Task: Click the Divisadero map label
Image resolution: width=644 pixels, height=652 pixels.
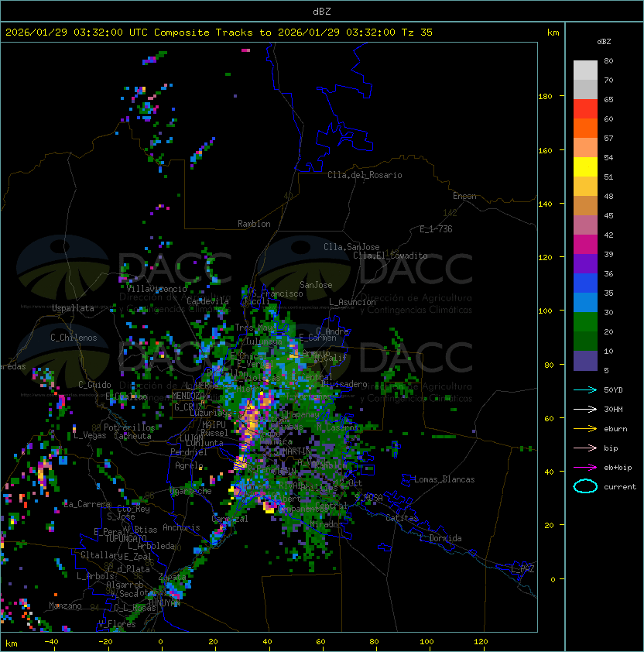Action: pos(344,384)
